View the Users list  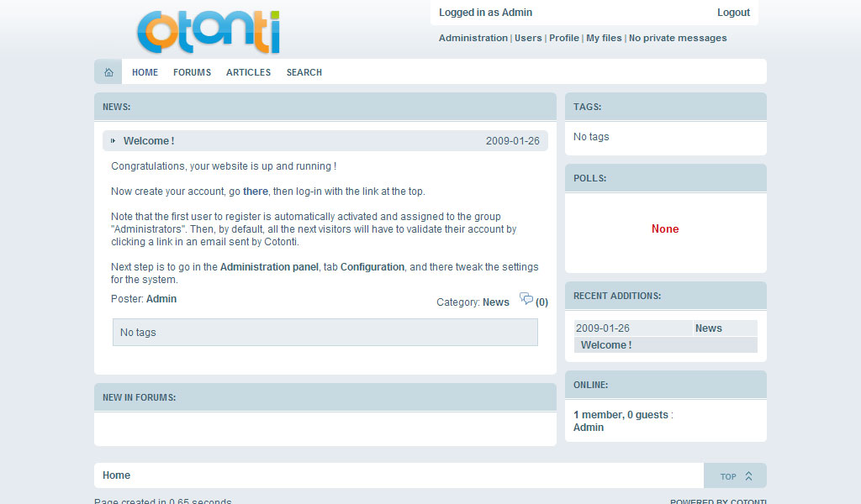click(528, 38)
